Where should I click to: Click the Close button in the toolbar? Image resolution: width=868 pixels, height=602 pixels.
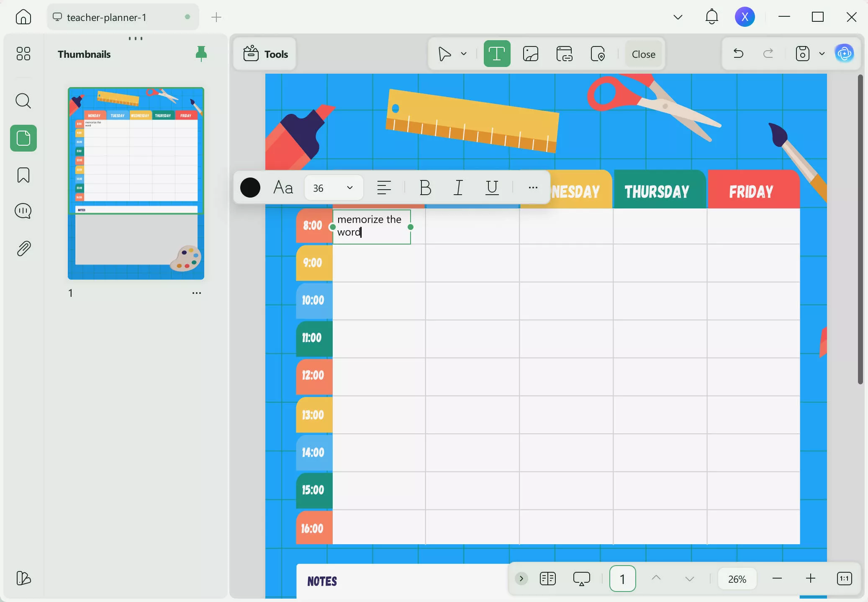pos(642,54)
